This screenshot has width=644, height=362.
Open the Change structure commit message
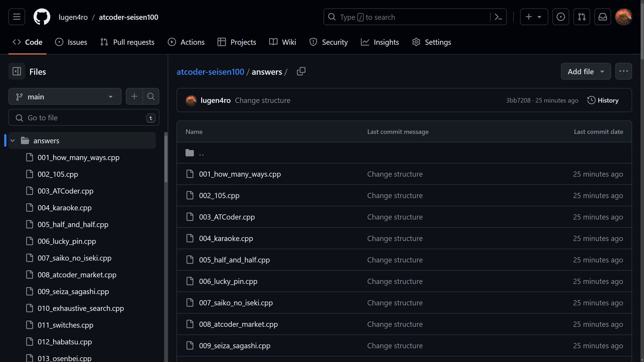tap(263, 100)
